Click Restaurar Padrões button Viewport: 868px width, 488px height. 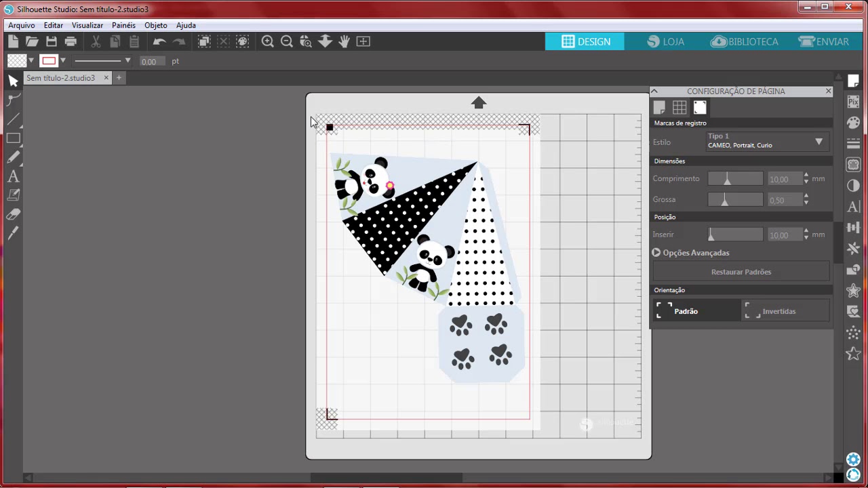click(741, 272)
